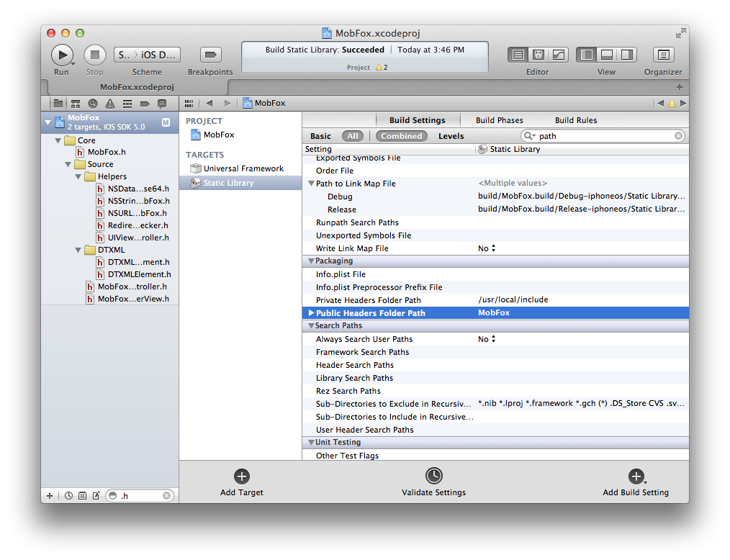Click Add Target button

[x=242, y=483]
